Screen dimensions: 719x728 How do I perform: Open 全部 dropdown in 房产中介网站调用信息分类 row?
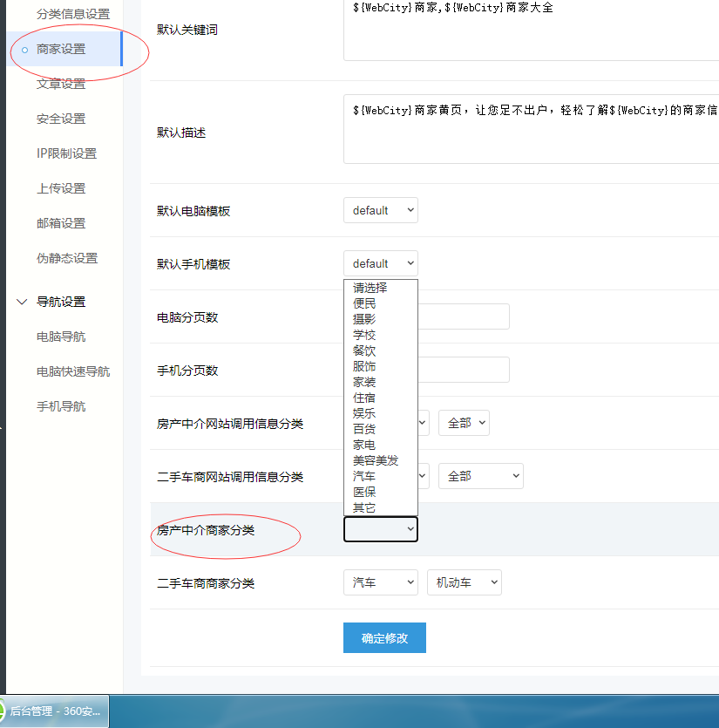pyautogui.click(x=464, y=423)
